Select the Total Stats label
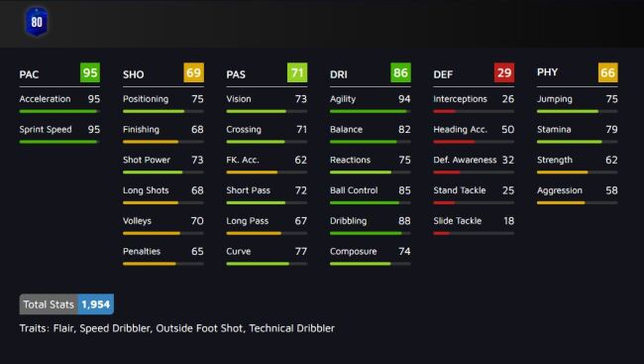Viewport: 644px width, 364px height. [x=49, y=304]
